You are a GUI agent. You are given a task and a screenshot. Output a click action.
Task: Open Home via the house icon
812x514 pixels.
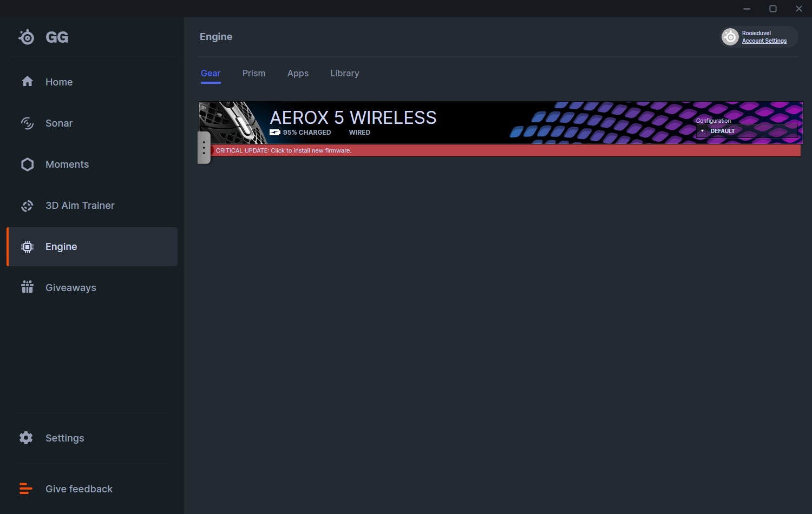click(27, 82)
